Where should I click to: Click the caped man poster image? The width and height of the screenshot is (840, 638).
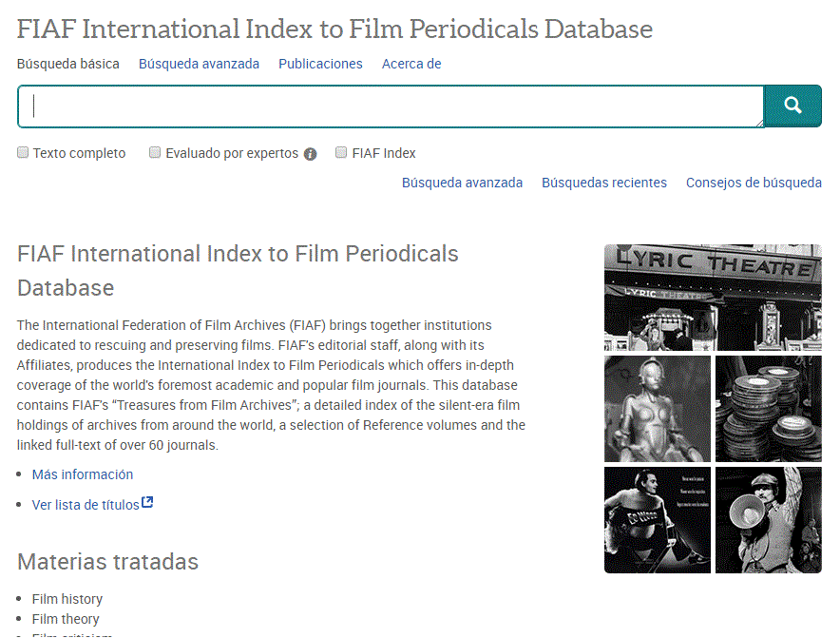click(x=658, y=520)
